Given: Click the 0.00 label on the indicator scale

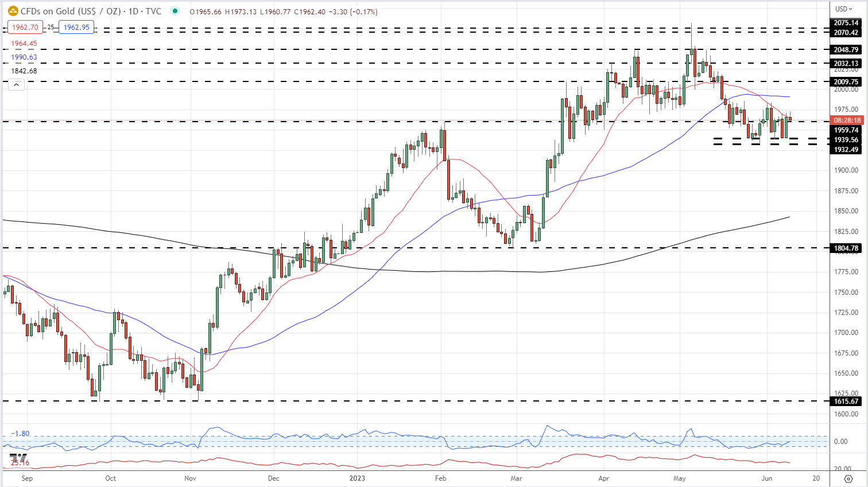Looking at the screenshot, I should pos(840,442).
